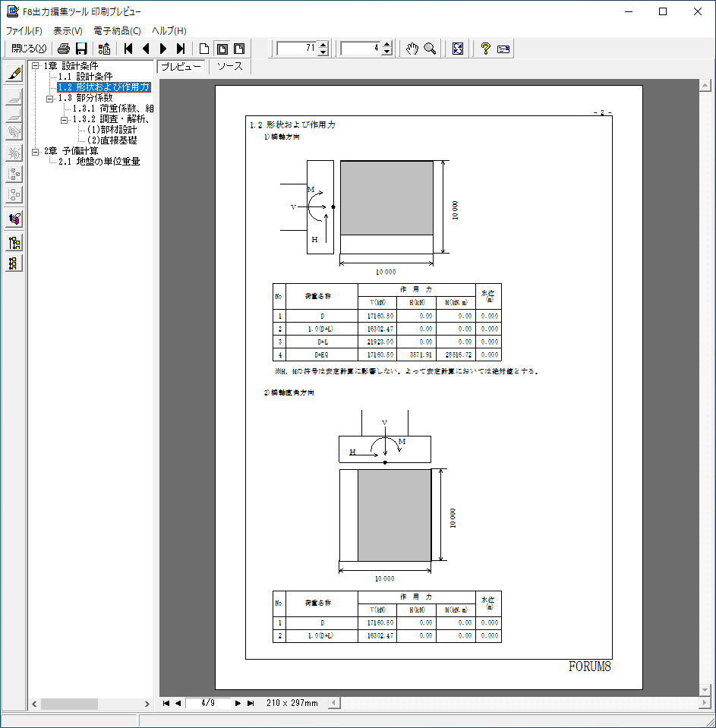Jump to last page toolbar arrow

coord(181,49)
